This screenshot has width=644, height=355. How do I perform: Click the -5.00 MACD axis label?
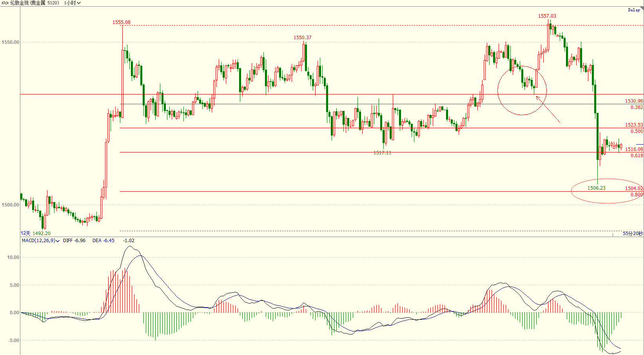14,341
